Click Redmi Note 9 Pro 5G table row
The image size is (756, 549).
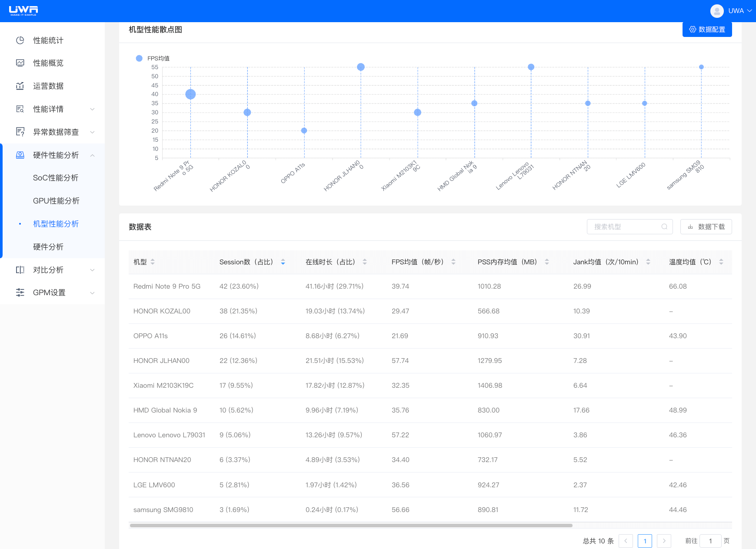pyautogui.click(x=430, y=286)
